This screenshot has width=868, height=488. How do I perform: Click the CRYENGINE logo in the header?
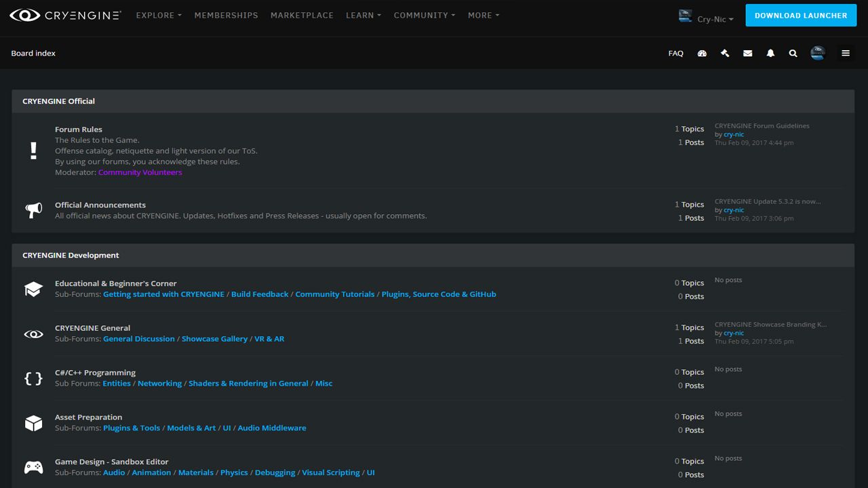coord(65,15)
